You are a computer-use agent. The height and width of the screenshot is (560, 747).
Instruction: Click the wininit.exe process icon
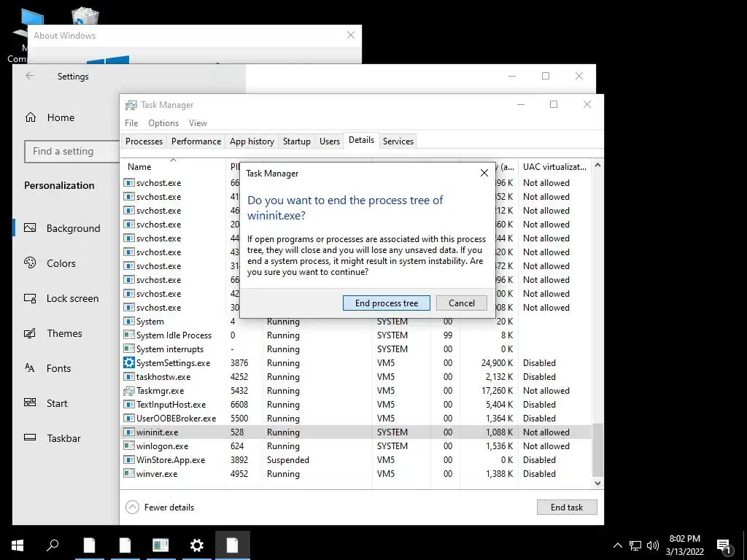(128, 432)
